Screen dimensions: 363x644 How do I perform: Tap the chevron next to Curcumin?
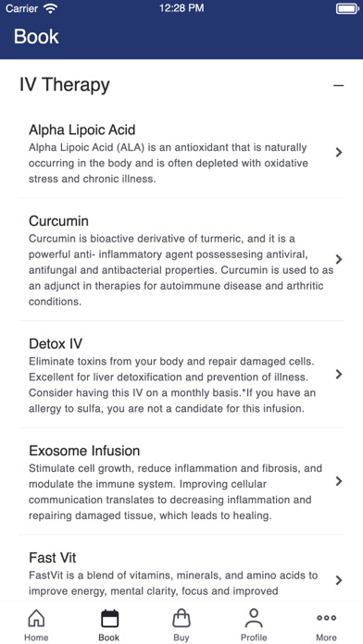(x=339, y=259)
